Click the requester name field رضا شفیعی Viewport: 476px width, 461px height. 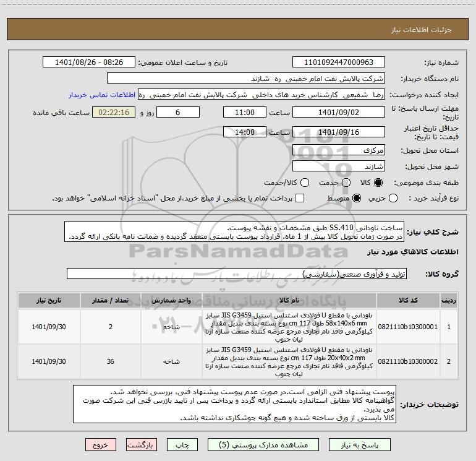coord(261,95)
